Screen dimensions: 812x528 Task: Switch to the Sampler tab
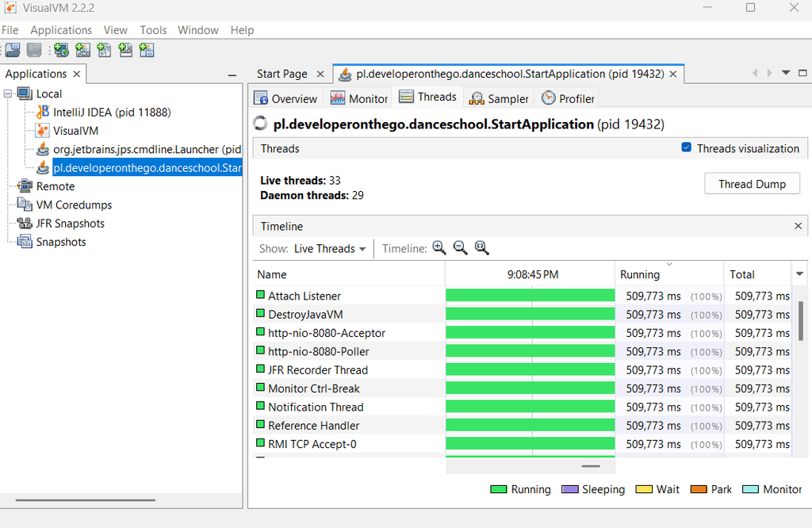(x=498, y=98)
